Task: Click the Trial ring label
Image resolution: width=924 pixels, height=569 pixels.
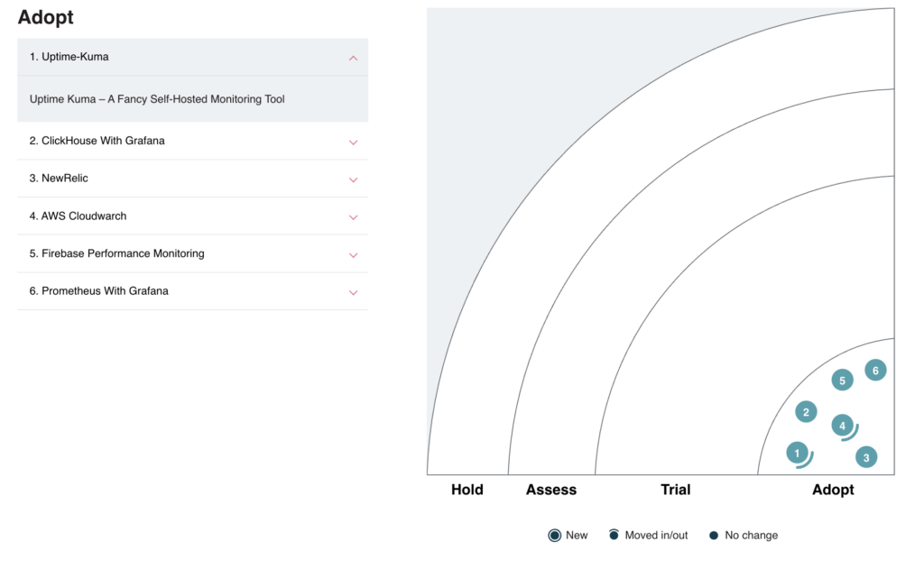Action: (675, 490)
